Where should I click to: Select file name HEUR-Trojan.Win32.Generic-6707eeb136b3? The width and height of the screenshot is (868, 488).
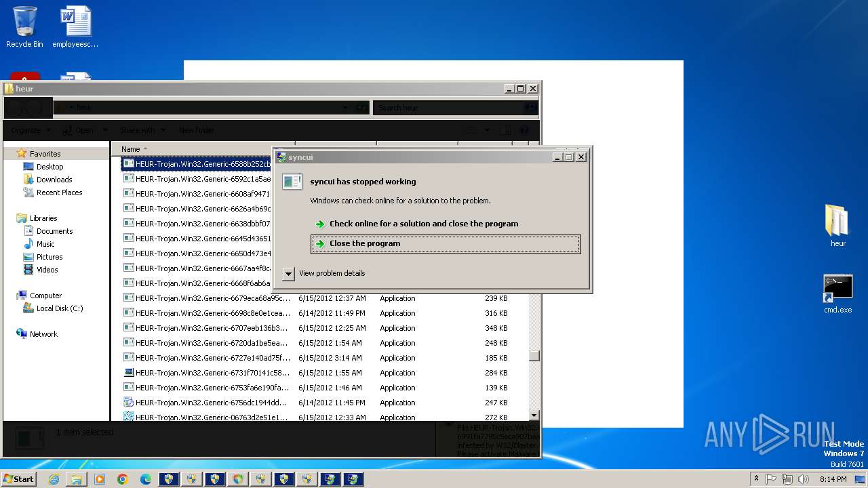pyautogui.click(x=212, y=328)
